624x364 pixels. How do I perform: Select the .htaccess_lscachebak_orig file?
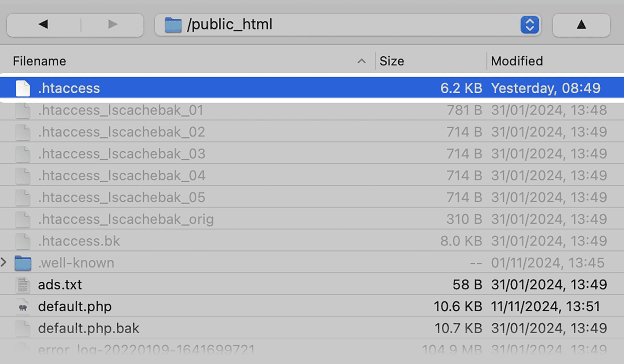point(126,219)
